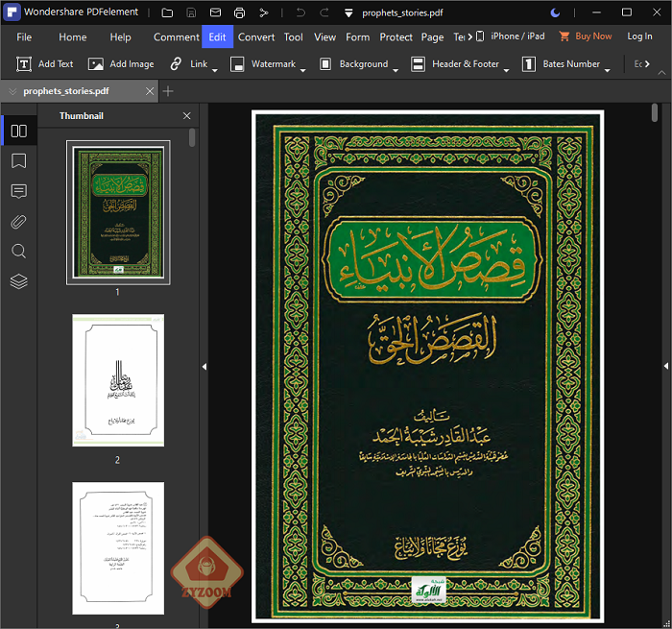Viewport: 672px width, 629px height.
Task: Click the Background tool
Action: point(354,64)
